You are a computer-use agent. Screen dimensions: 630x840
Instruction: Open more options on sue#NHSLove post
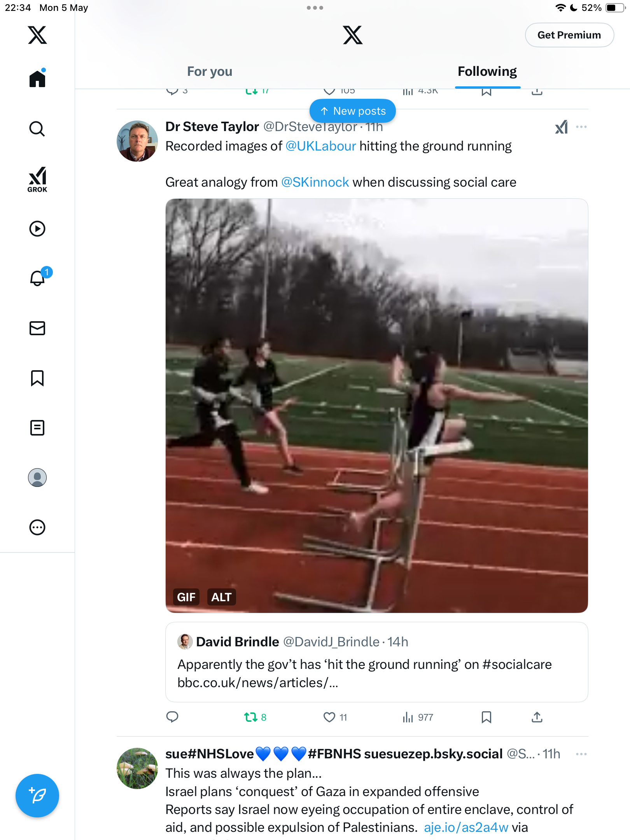pos(581,754)
